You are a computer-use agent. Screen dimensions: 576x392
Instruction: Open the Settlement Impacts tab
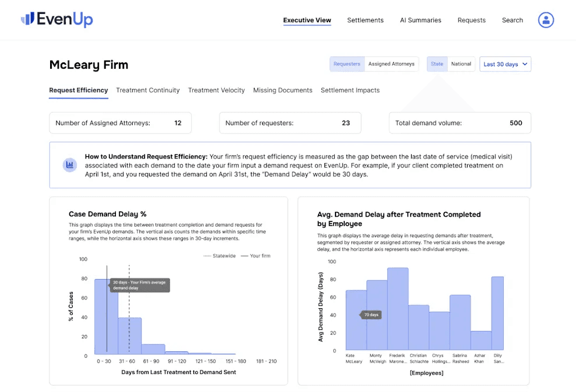350,90
